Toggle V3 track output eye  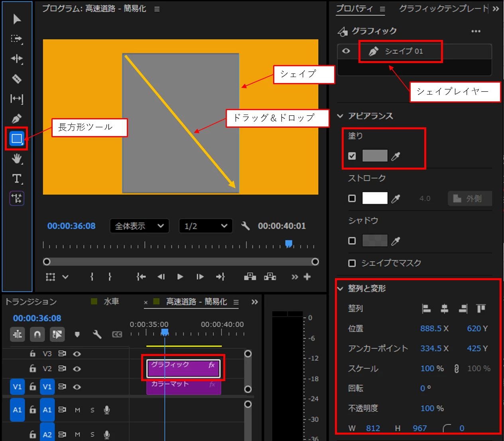click(x=77, y=354)
